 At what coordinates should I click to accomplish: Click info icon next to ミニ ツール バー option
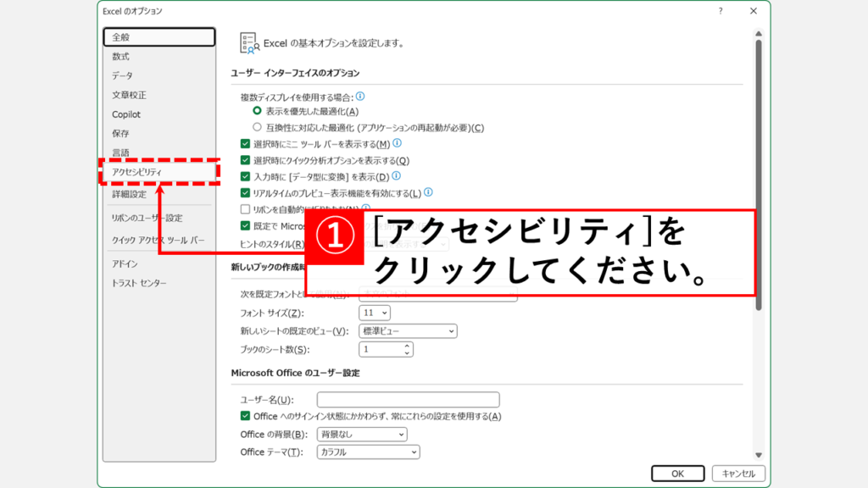[x=397, y=143]
